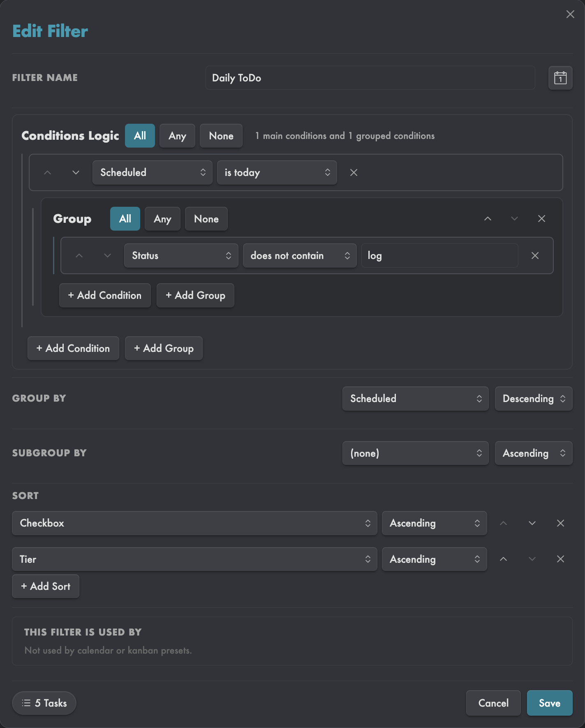Open Subgroup By Ascending order dropdown

point(534,453)
